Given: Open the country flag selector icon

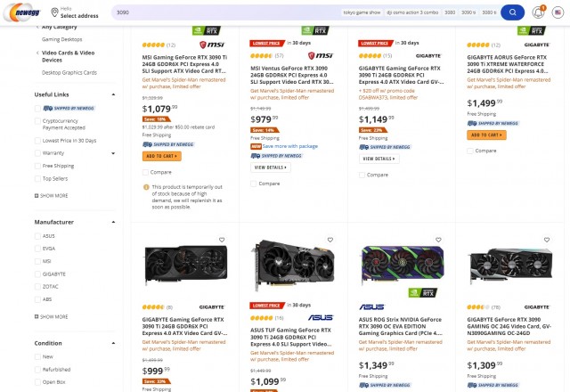Looking at the screenshot, I should pyautogui.click(x=558, y=12).
